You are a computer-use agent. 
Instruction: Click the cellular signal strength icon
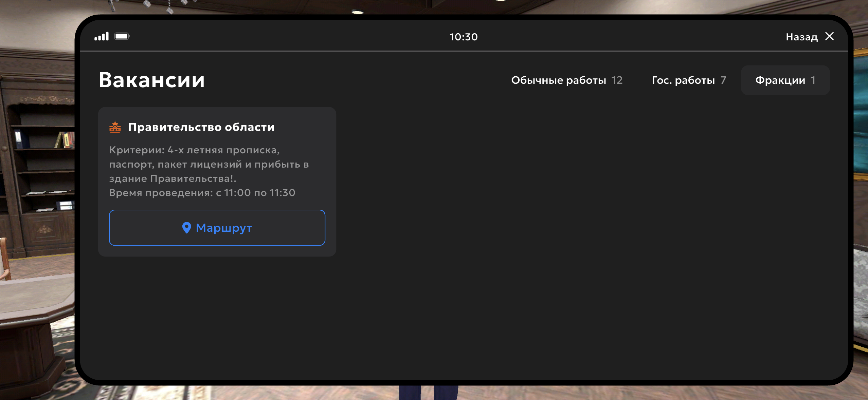101,36
